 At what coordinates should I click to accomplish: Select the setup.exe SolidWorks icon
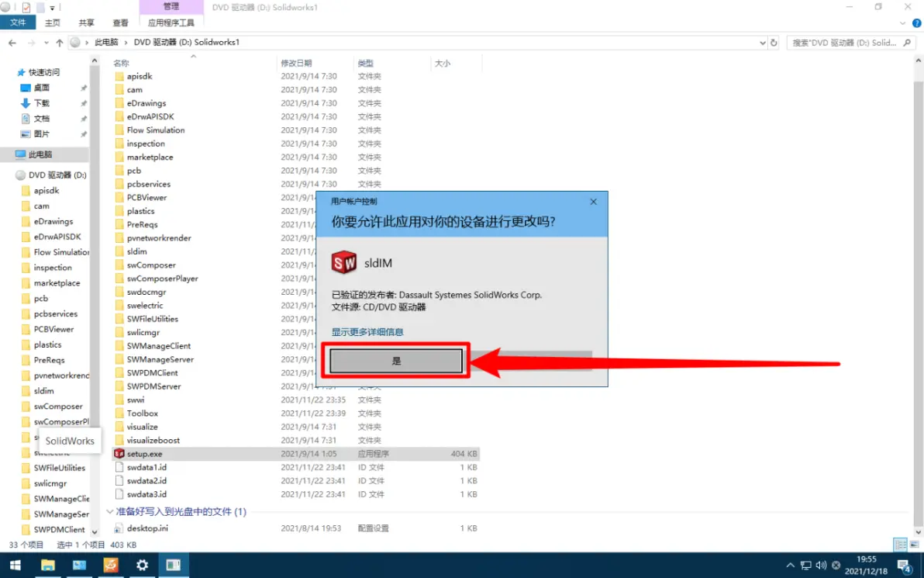[x=119, y=454]
